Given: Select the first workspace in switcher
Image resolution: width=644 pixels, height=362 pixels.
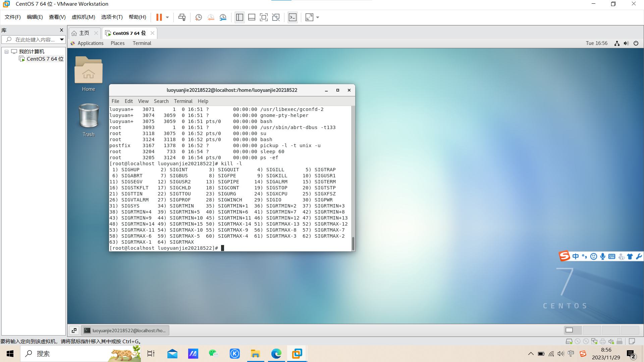Looking at the screenshot, I should pyautogui.click(x=573, y=330).
